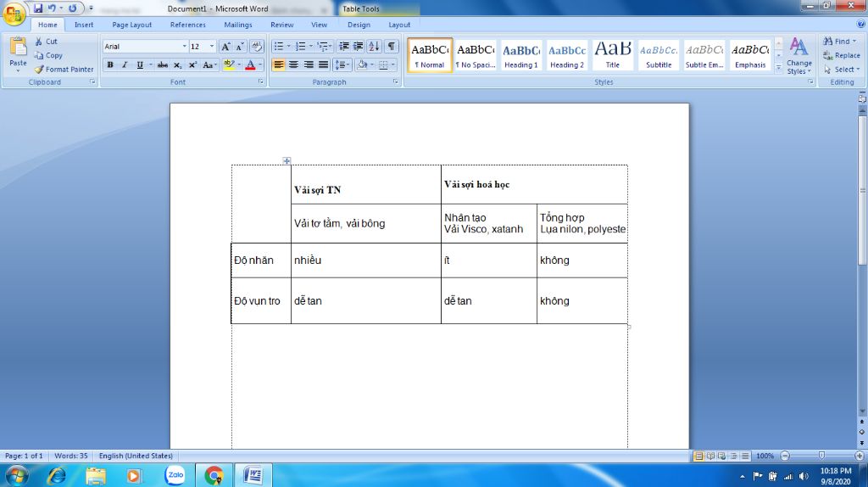Start a bulleted list
868x487 pixels.
click(x=279, y=47)
